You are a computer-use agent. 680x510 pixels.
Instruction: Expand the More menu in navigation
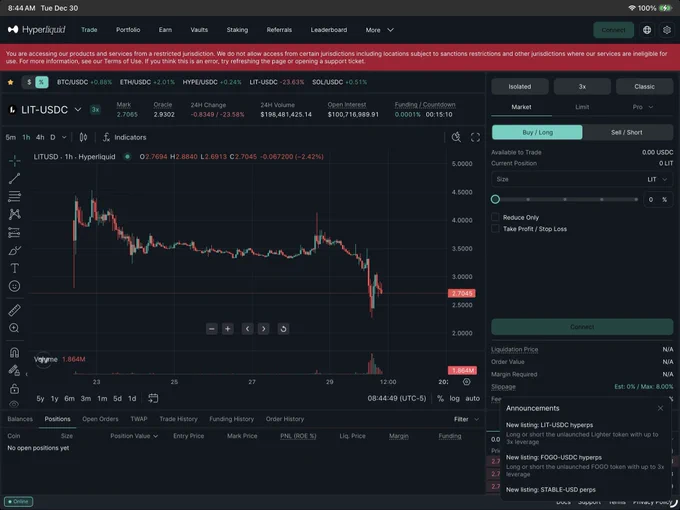[379, 30]
